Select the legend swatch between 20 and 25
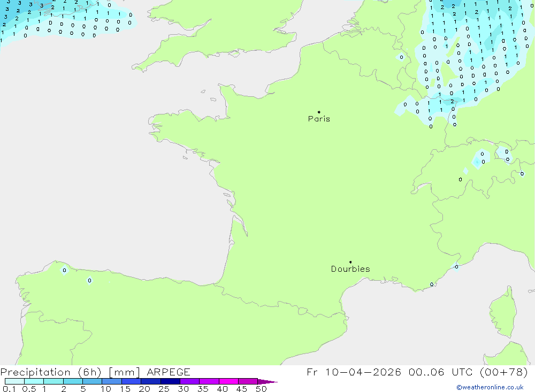535x392 pixels. 151,381
